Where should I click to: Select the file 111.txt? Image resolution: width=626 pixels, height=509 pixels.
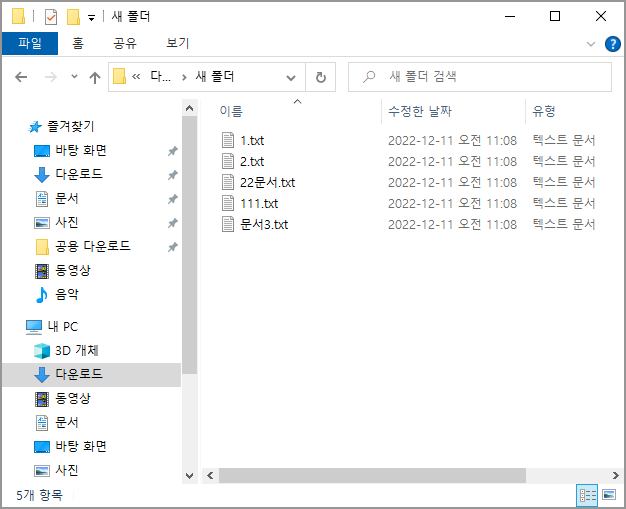259,204
